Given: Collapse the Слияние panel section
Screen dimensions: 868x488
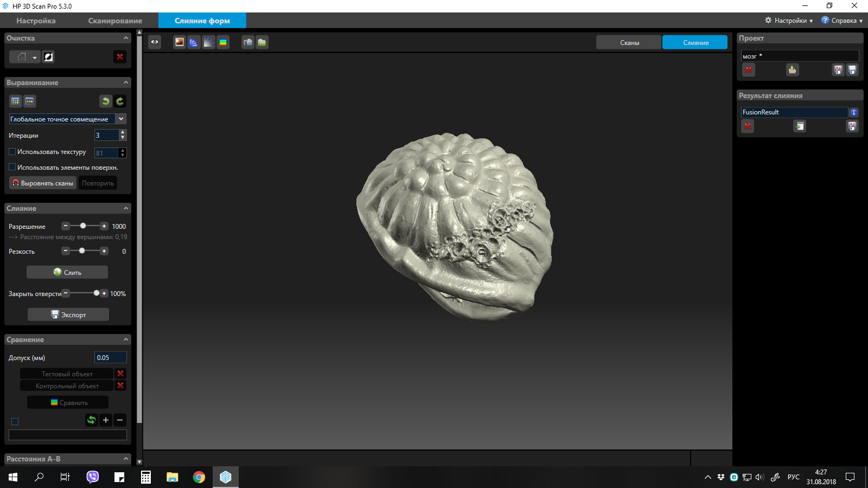Looking at the screenshot, I should click(x=126, y=208).
